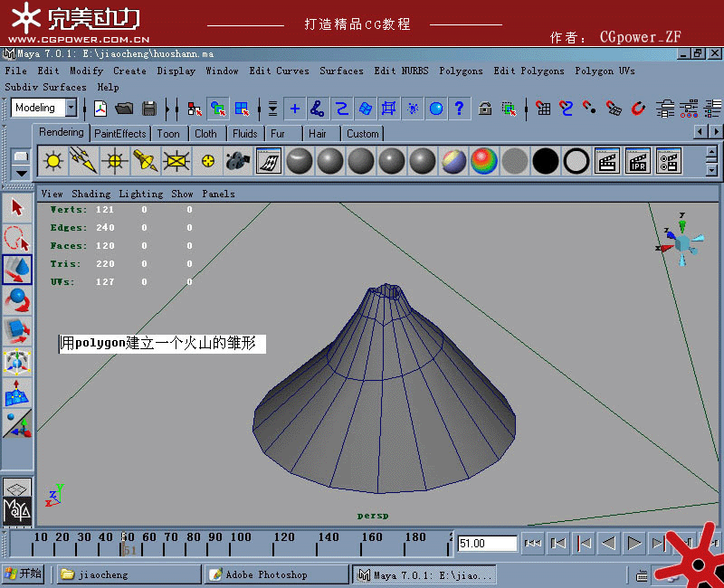Open the viewport Panels menu
This screenshot has width=724, height=588.
click(218, 194)
